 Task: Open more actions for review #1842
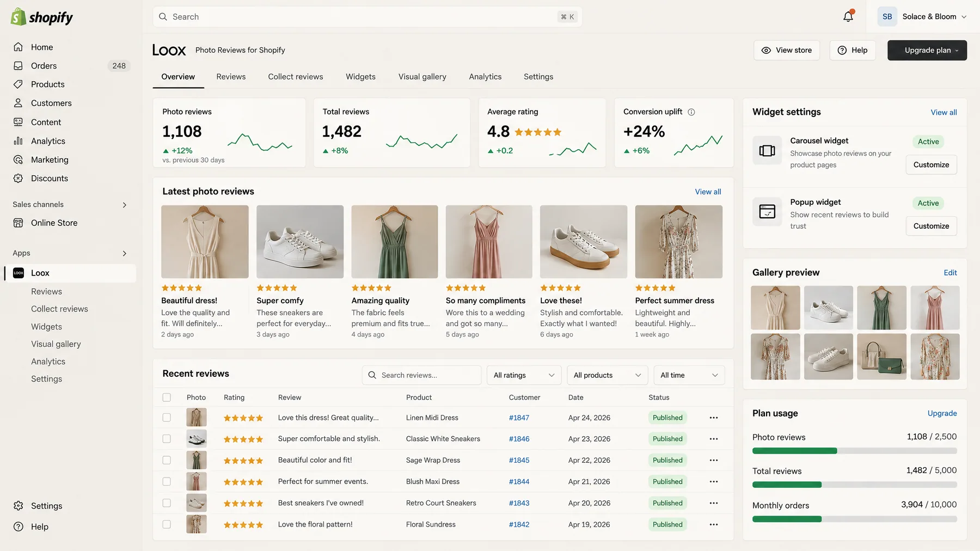(714, 524)
